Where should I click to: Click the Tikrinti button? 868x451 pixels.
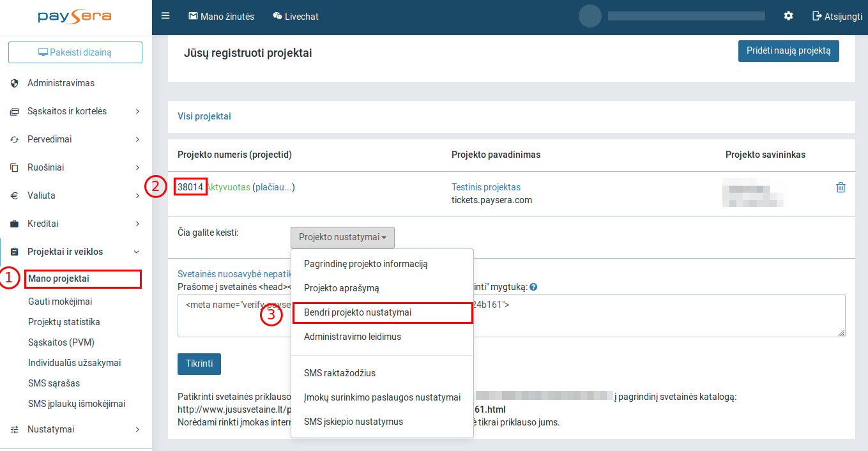click(199, 364)
